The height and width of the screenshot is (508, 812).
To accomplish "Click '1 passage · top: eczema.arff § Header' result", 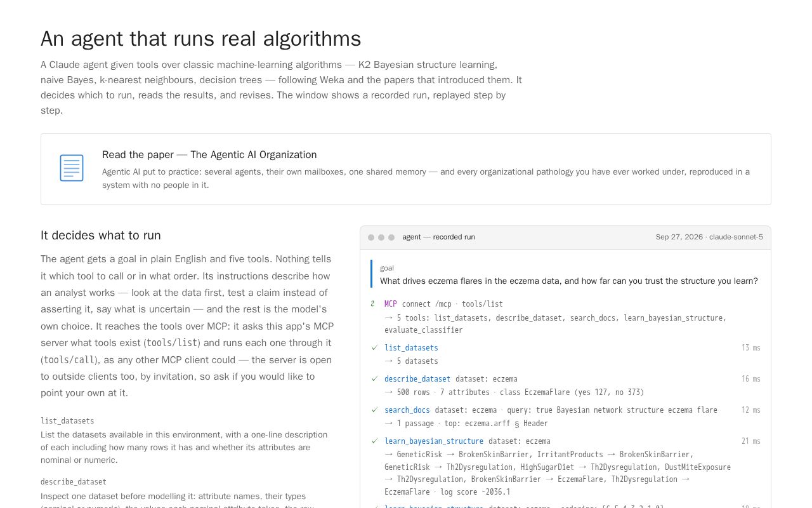I will click(466, 424).
